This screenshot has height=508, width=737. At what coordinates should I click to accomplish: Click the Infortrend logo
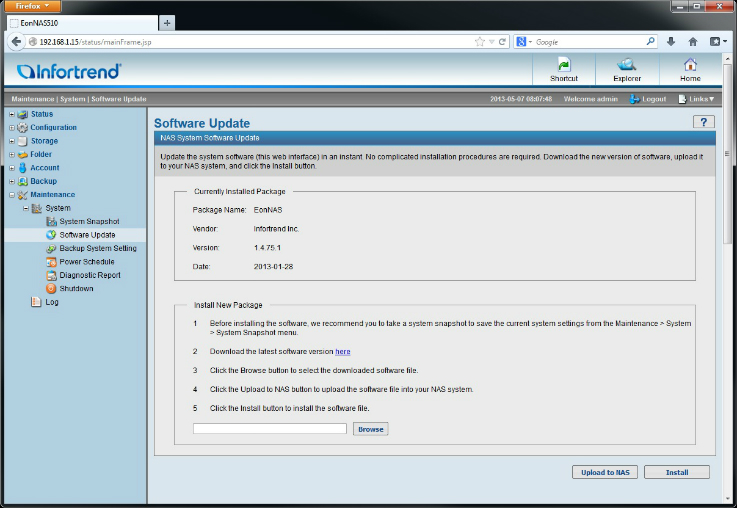tap(69, 71)
